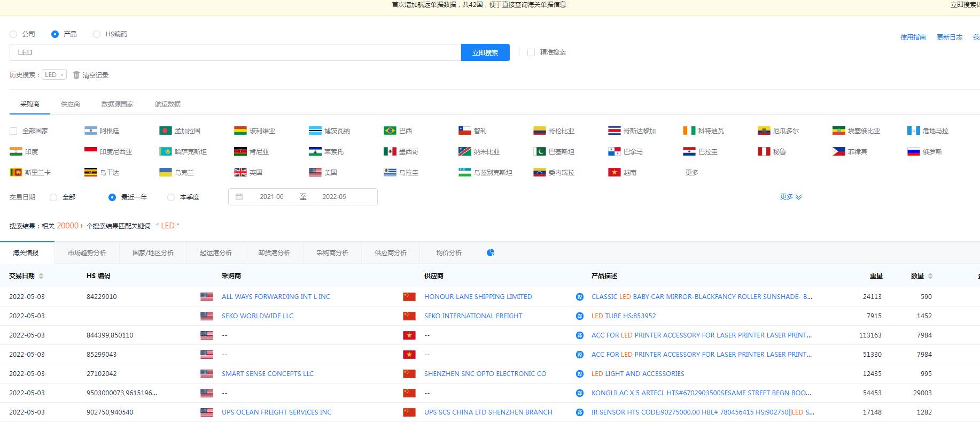Click detail icon for CLASSIC LED BABY CAR MIRROR row
The width and height of the screenshot is (980, 422).
(580, 297)
